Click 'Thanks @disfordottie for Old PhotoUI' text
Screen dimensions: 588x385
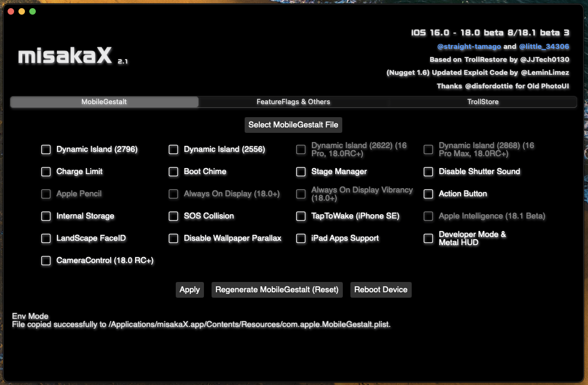[x=503, y=86]
